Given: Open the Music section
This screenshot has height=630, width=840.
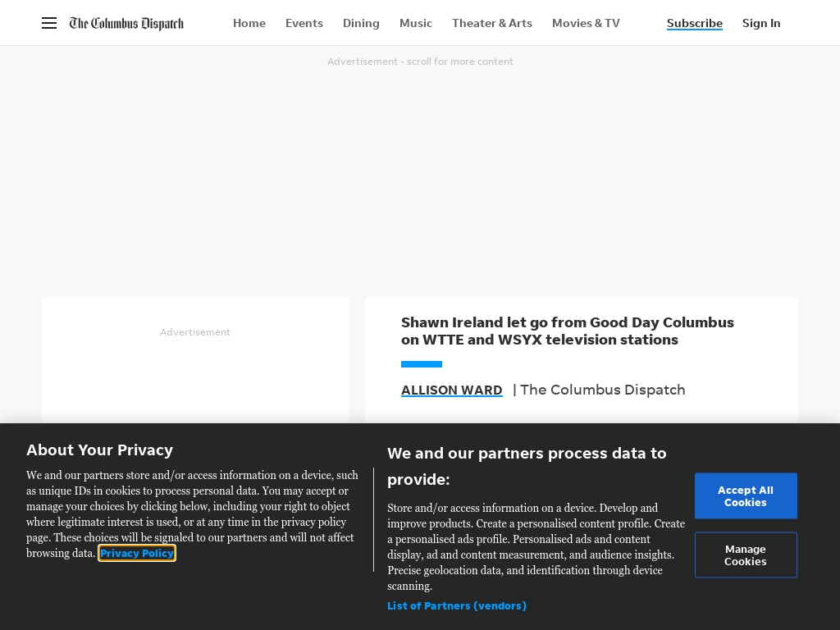Looking at the screenshot, I should click(416, 23).
